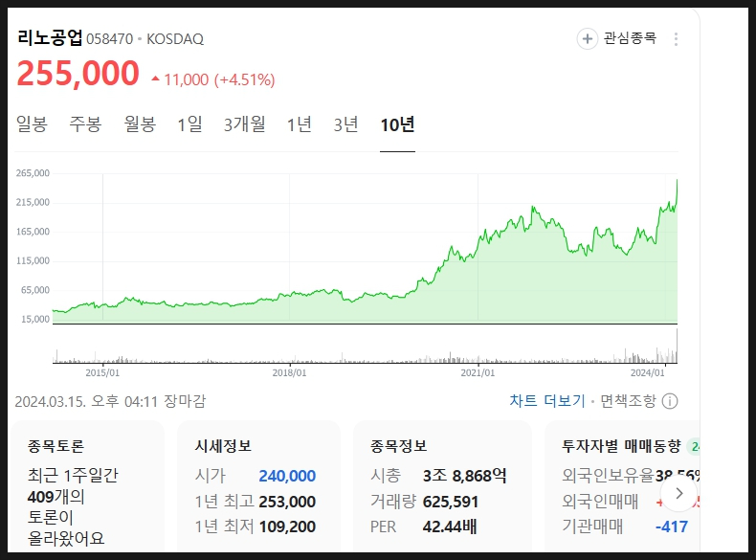This screenshot has width=756, height=560.
Task: Open the 투자자별 매매동향 card heading
Action: (621, 446)
